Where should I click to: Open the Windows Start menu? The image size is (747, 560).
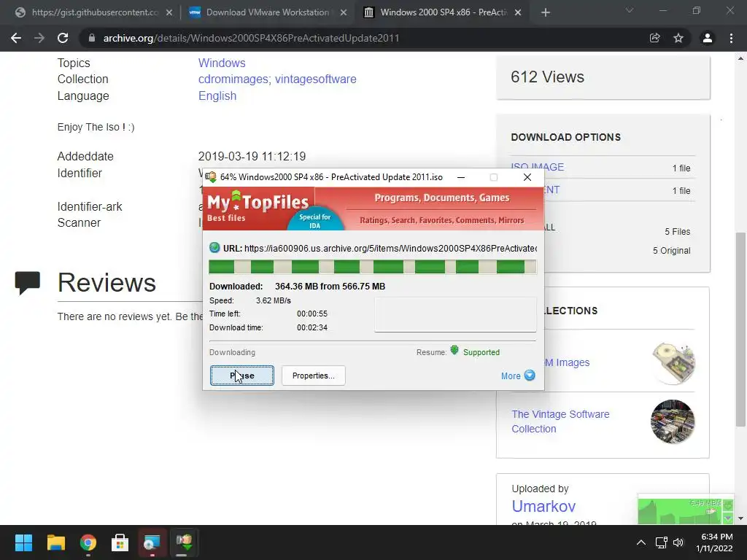[x=23, y=542]
